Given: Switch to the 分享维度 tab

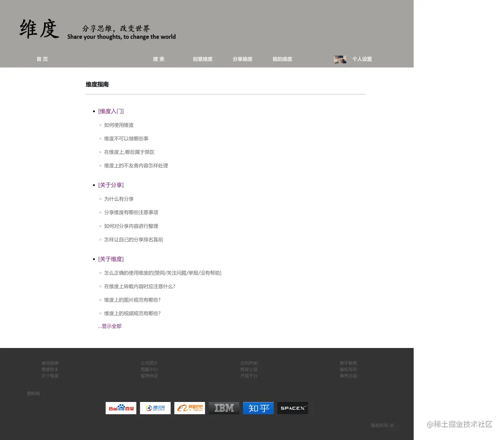Looking at the screenshot, I should click(242, 59).
